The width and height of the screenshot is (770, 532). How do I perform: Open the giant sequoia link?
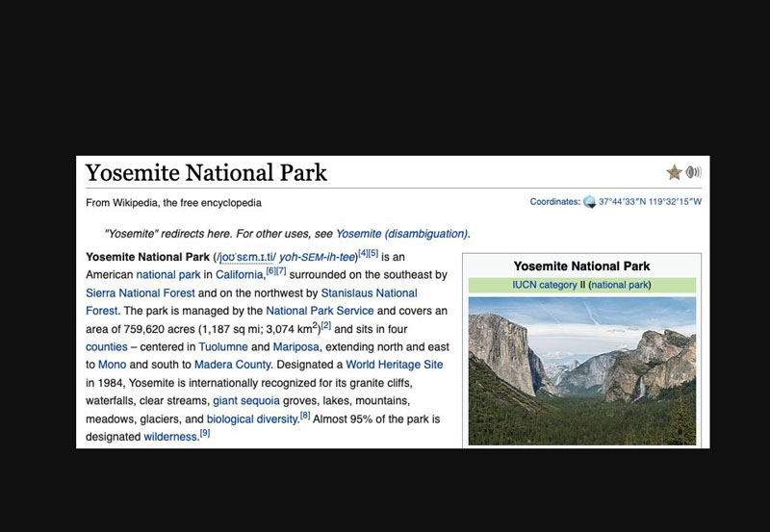coord(246,401)
